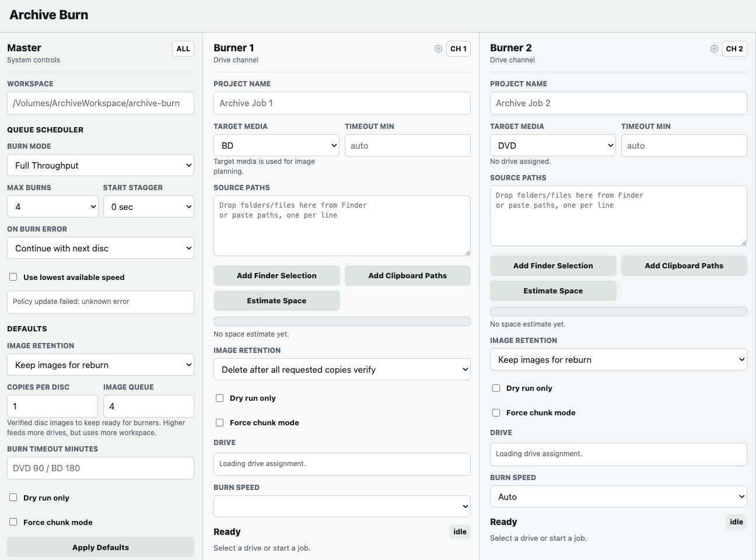Check Force chunk mode for Burner 2
Screen dimensions: 756x560
coord(496,412)
